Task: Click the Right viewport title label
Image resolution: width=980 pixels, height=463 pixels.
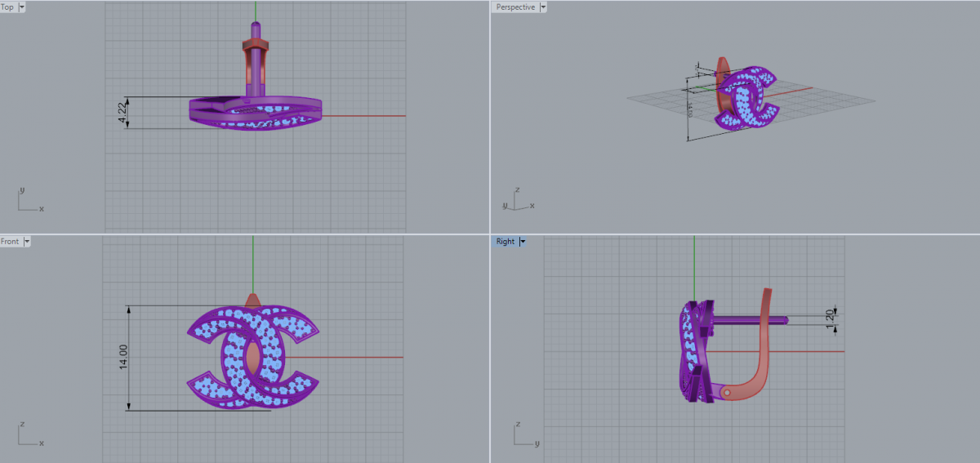Action: pos(505,242)
